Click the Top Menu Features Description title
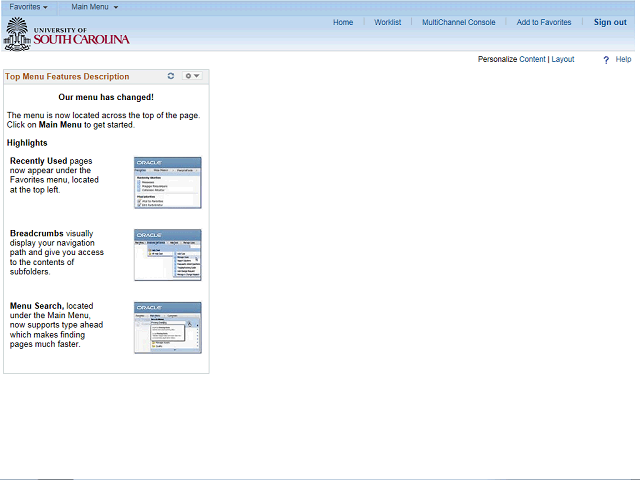 click(x=67, y=76)
